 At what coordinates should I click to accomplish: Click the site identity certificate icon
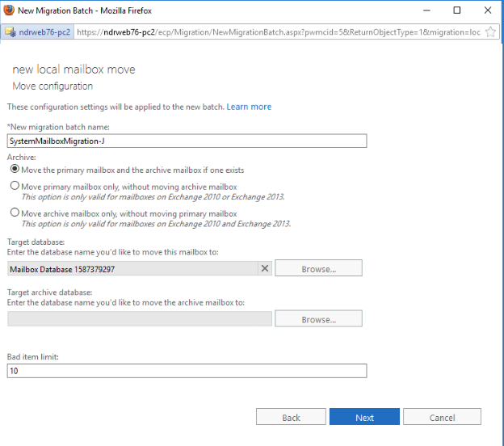point(10,32)
